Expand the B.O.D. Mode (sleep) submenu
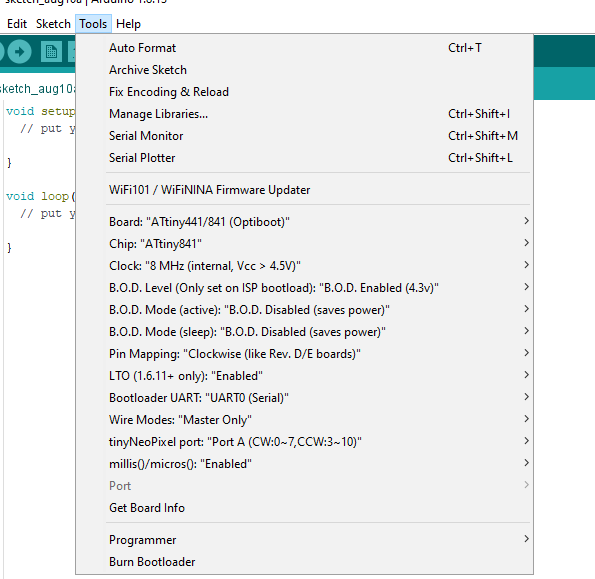The height and width of the screenshot is (579, 595). pyautogui.click(x=304, y=332)
